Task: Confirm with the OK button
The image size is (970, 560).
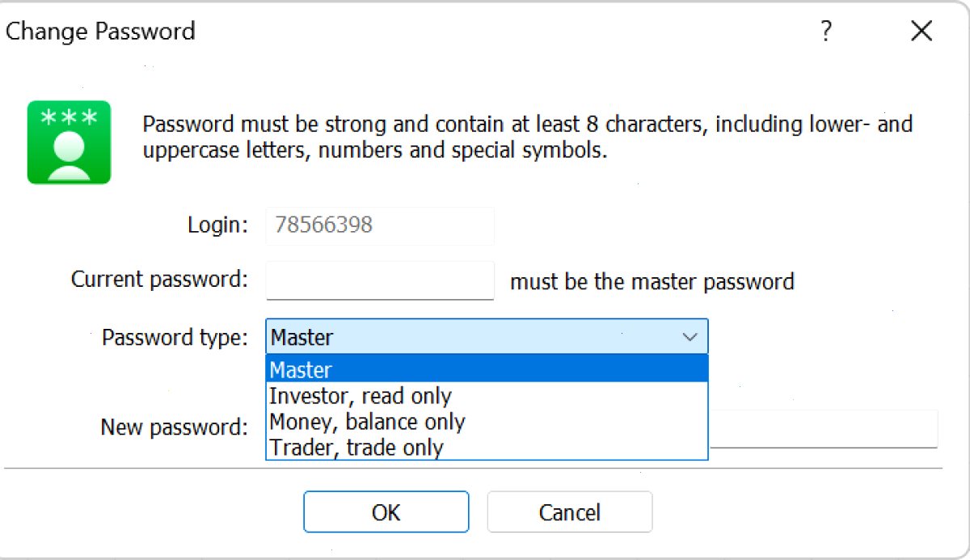Action: click(386, 512)
